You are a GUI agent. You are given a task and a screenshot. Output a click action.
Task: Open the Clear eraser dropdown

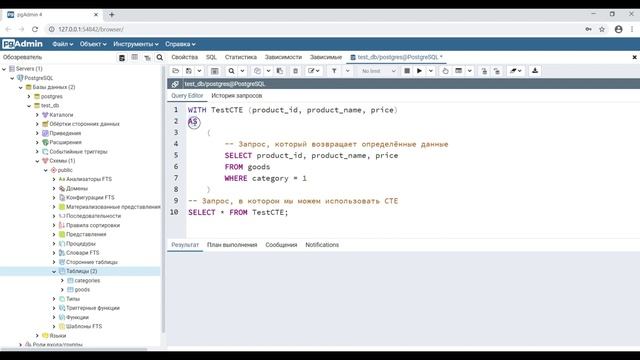click(516, 71)
